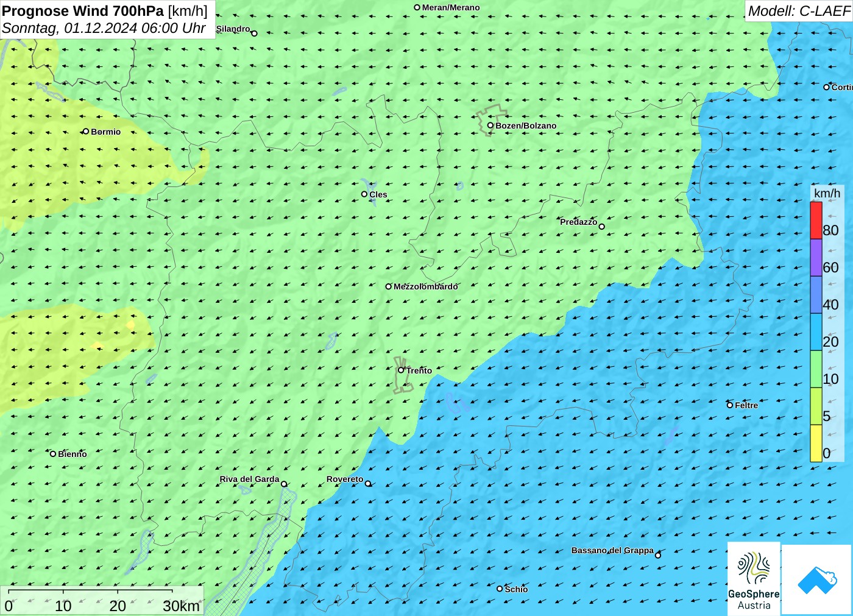
Task: Click the light green 10 km/h swatch
Action: coord(816,369)
